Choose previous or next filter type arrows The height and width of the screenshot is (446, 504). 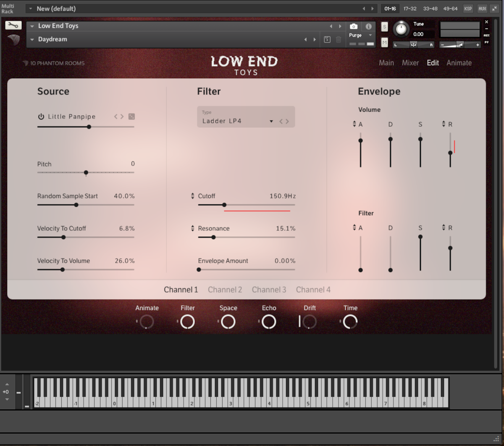pos(284,121)
